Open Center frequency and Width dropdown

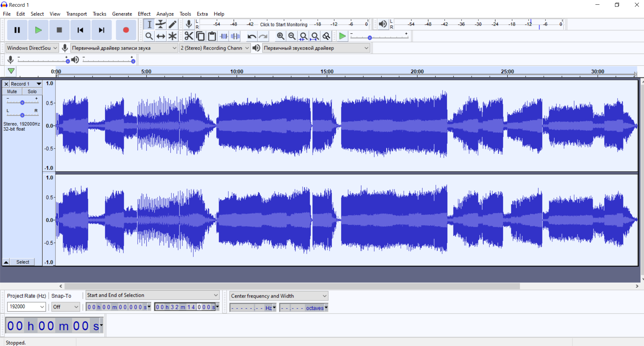pos(279,296)
